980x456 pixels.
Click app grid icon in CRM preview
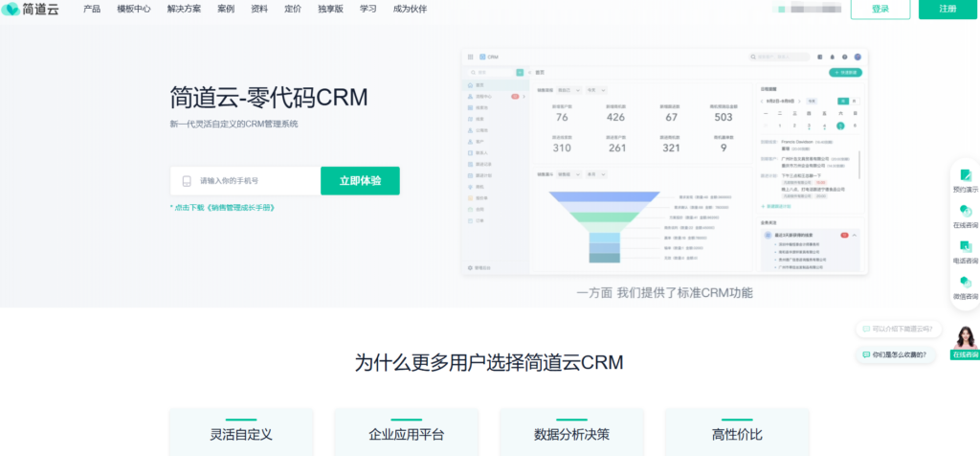click(471, 57)
